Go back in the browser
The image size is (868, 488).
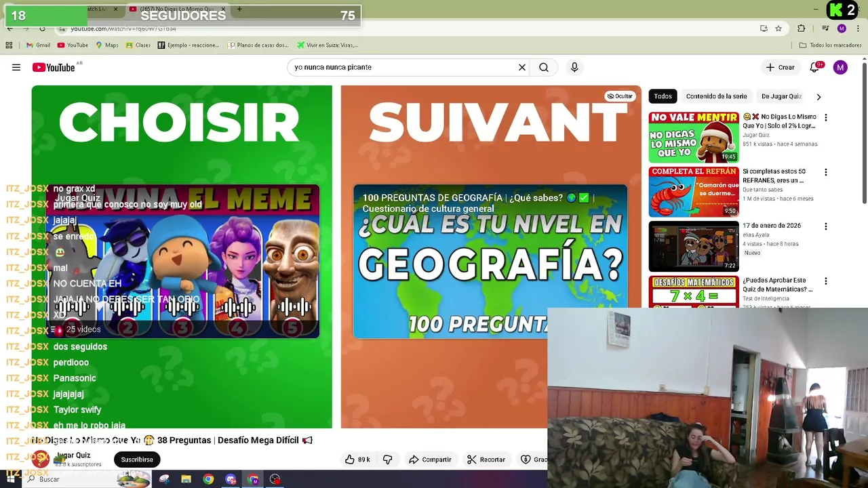click(x=9, y=28)
